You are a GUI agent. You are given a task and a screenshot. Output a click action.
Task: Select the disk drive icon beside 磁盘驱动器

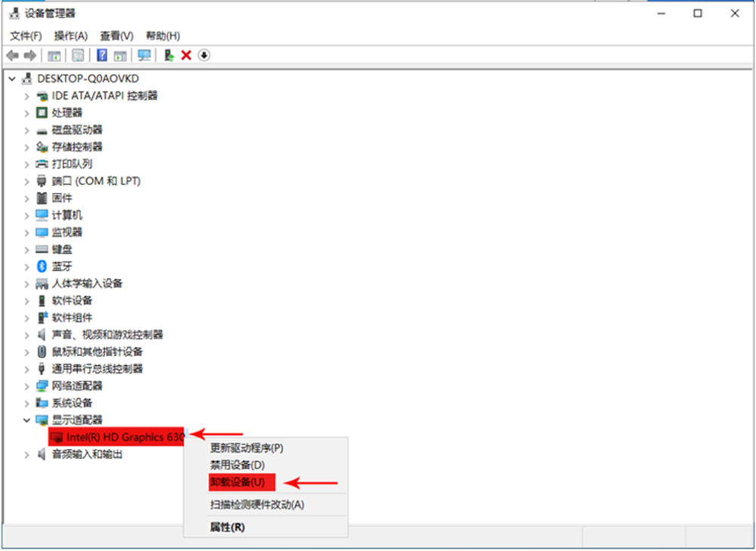pyautogui.click(x=42, y=131)
